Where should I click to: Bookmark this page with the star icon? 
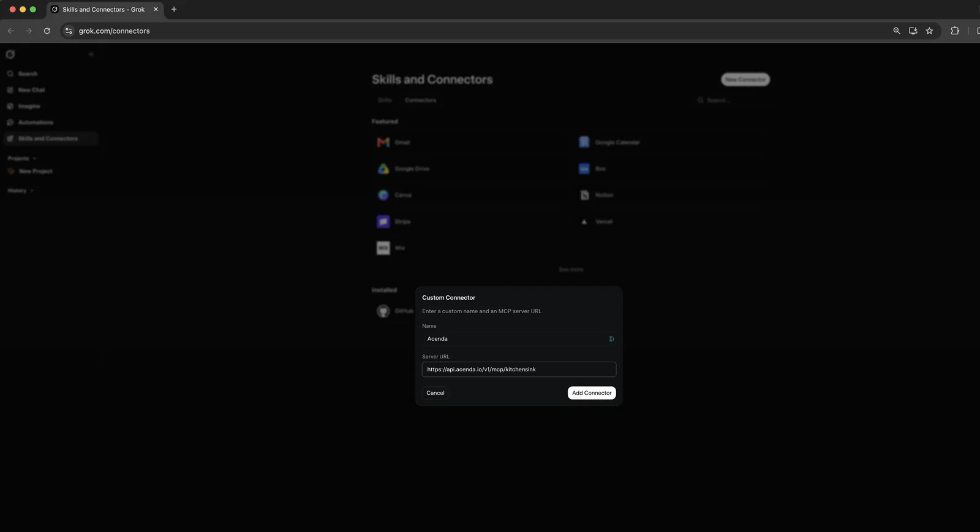tap(929, 31)
